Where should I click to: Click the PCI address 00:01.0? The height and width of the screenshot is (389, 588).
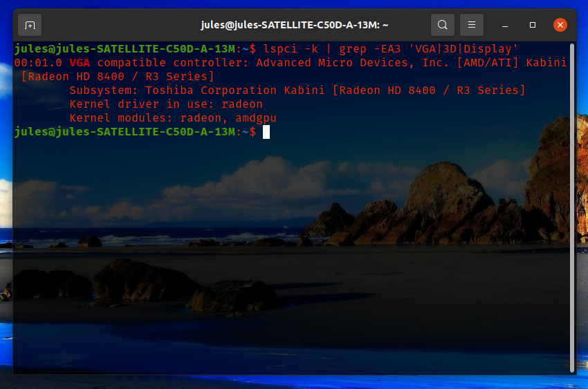pyautogui.click(x=38, y=63)
